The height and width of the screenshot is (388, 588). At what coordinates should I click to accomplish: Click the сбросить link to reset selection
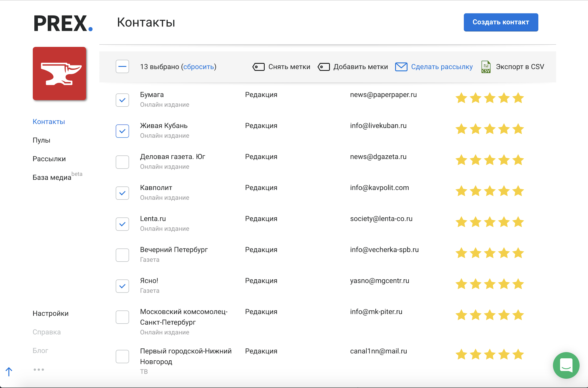[x=199, y=67]
